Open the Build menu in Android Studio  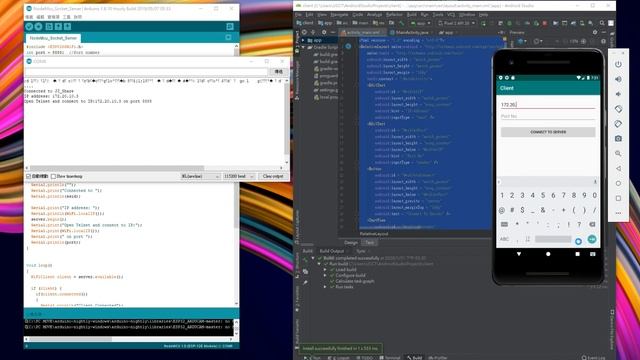click(411, 15)
